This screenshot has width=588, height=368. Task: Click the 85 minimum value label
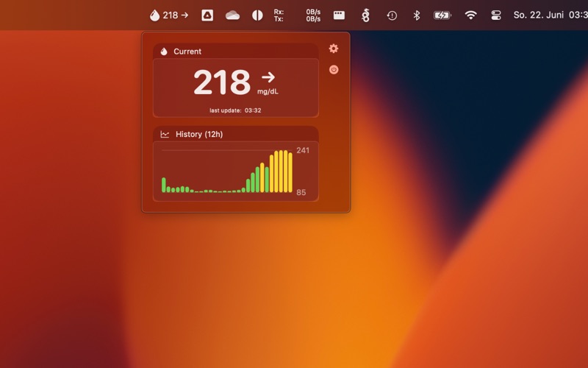(301, 192)
